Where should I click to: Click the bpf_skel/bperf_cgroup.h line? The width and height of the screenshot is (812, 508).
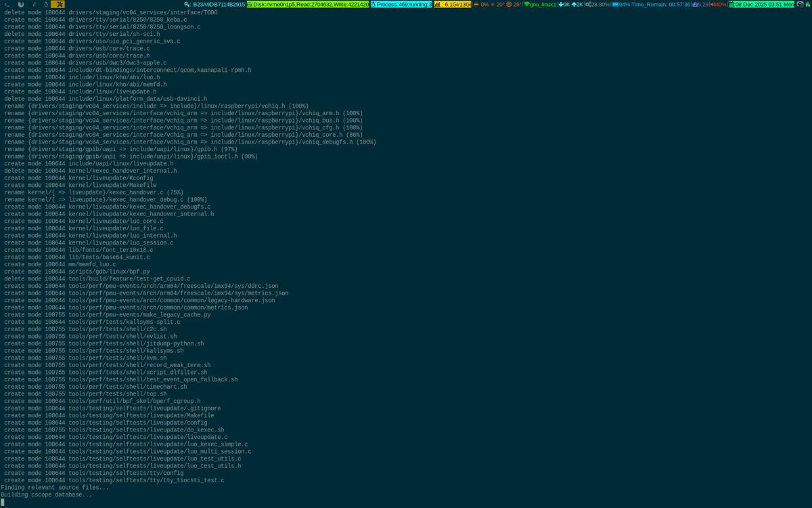point(104,401)
